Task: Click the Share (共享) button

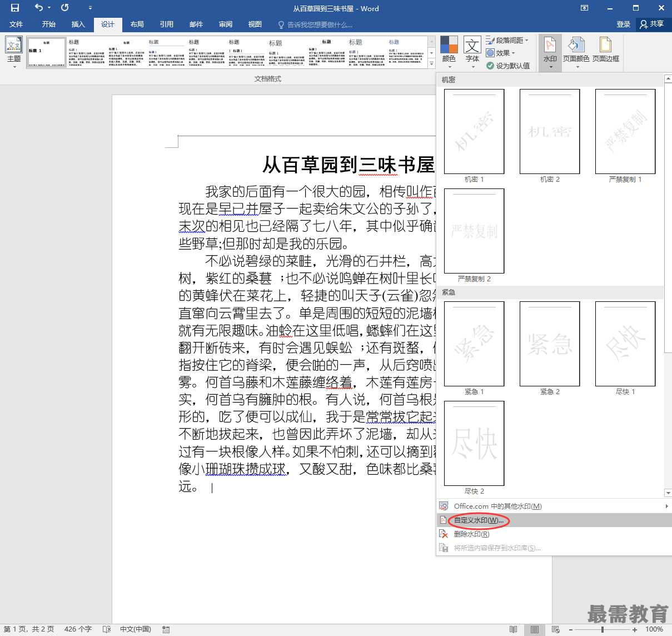Action: click(653, 24)
